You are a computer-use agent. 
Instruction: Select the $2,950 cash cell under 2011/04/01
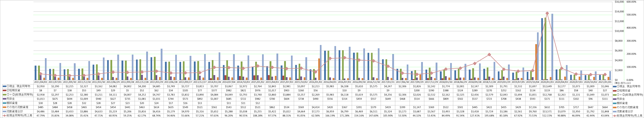point(41,86)
